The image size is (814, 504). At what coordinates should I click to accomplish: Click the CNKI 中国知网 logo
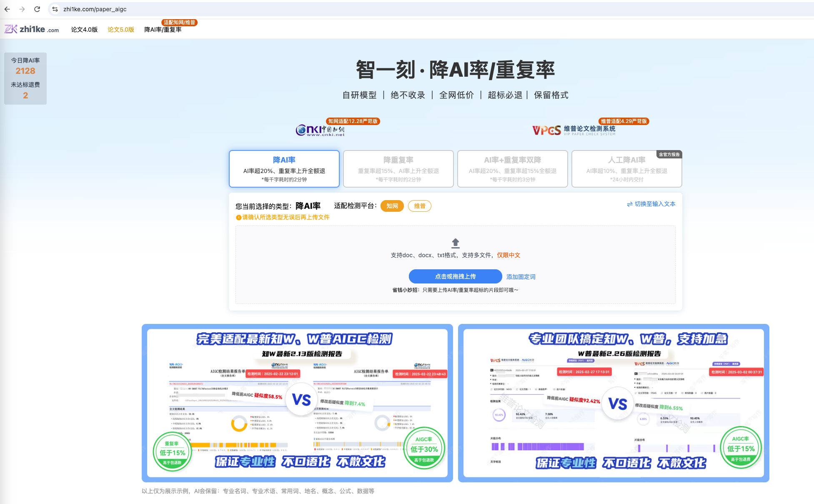(320, 130)
